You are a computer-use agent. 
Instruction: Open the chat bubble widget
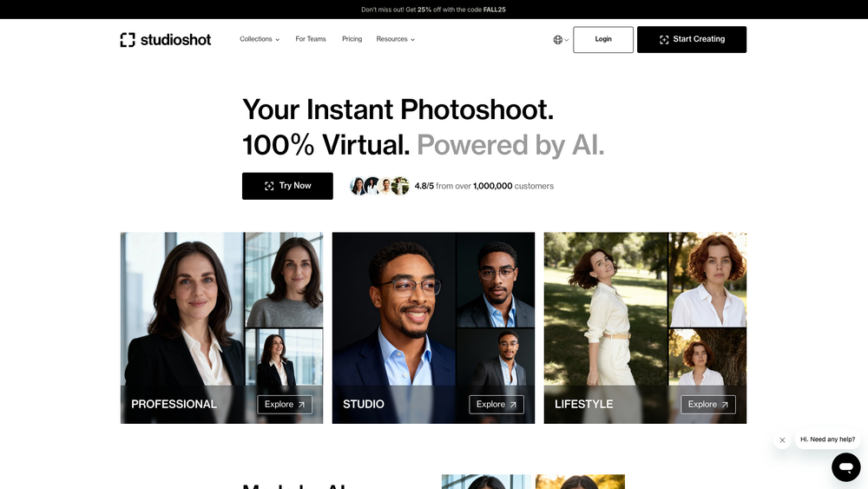845,466
